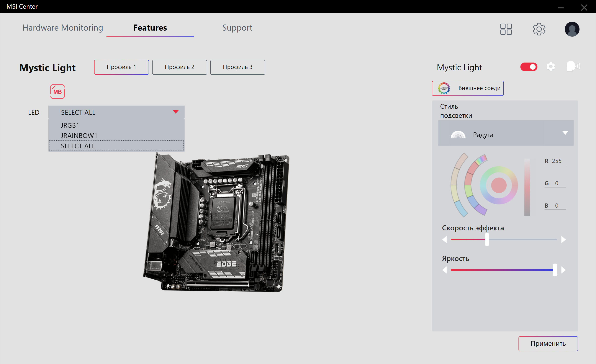Viewport: 596px width, 364px height.
Task: Click the effect speed slider handle
Action: (487, 239)
